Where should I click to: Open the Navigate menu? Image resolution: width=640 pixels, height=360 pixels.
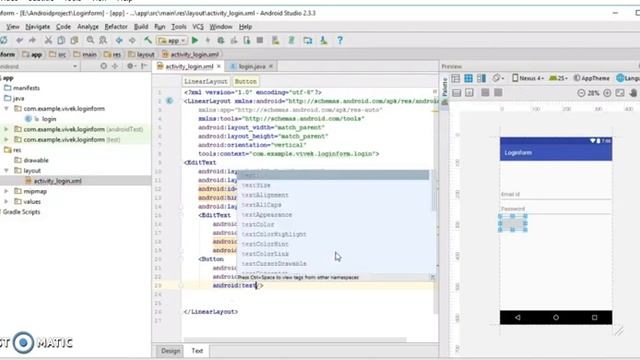pyautogui.click(x=38, y=27)
